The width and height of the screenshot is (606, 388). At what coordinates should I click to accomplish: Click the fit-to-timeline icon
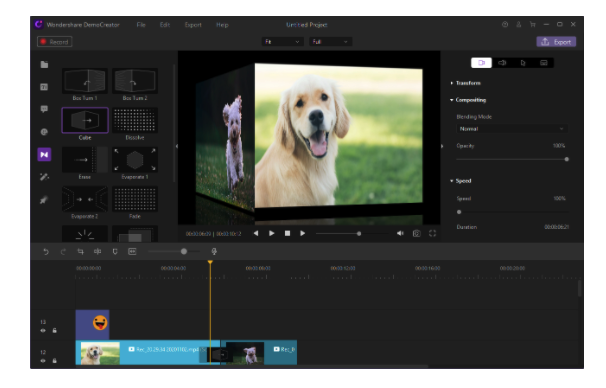[132, 252]
